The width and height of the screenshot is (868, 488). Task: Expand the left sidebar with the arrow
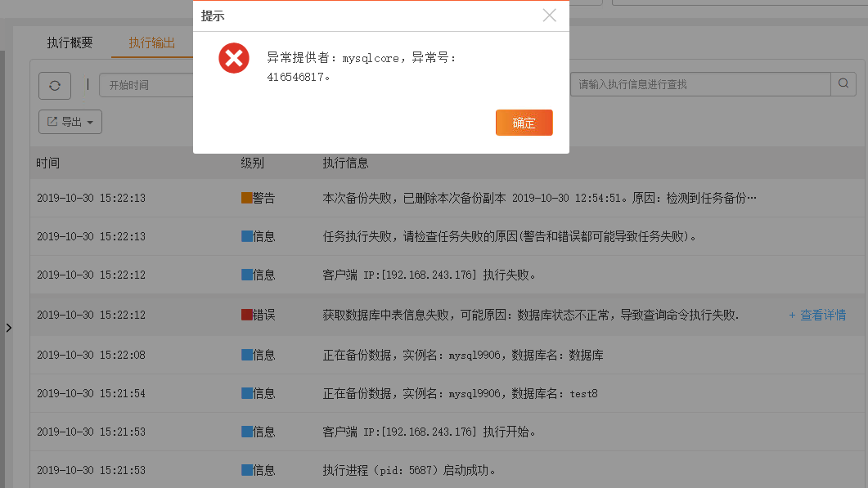tap(9, 328)
